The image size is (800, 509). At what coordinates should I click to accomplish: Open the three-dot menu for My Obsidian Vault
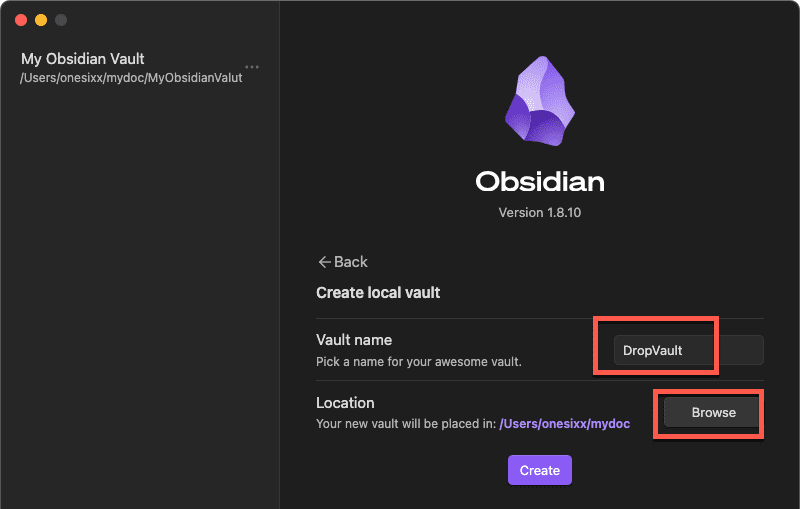(252, 67)
